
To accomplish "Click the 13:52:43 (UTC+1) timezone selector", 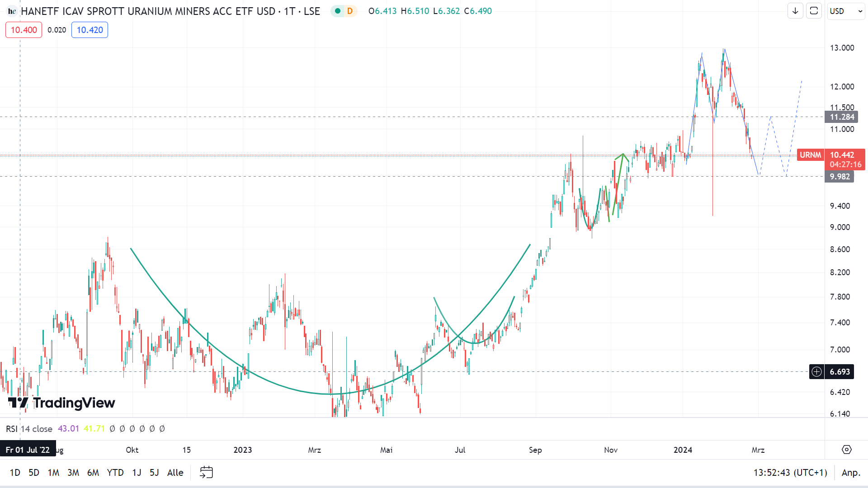I will point(790,472).
